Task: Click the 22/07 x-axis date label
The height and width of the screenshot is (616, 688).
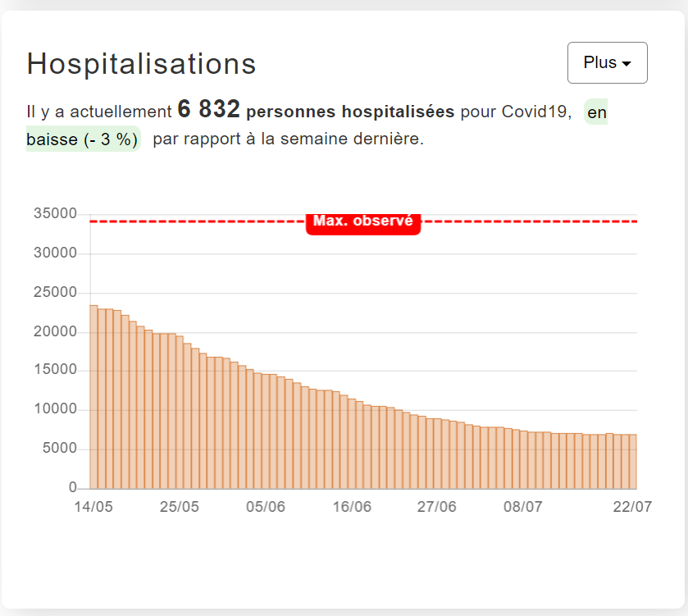Action: coord(632,507)
